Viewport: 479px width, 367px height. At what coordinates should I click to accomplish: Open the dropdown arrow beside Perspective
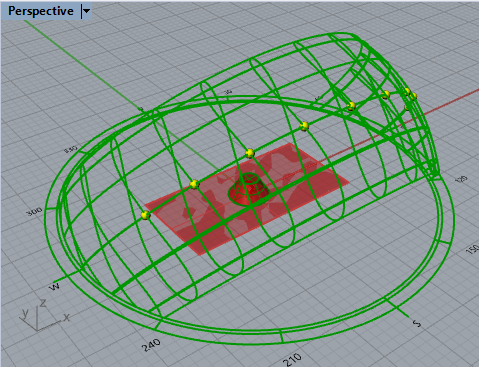(86, 11)
